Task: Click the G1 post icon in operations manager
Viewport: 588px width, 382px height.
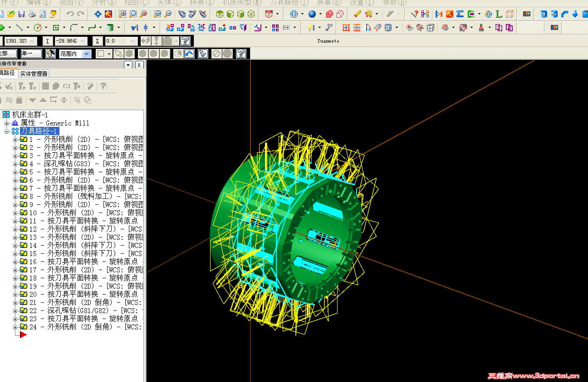Action: 67,86
